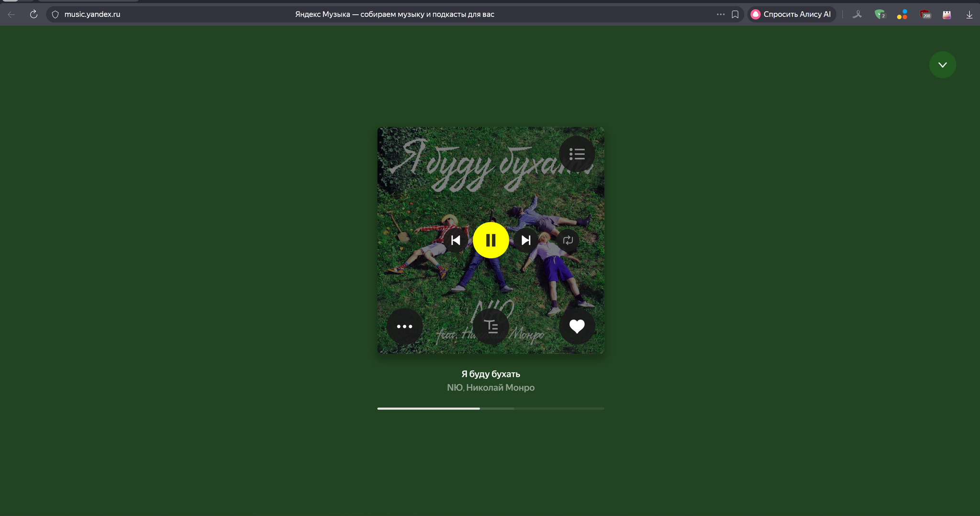Viewport: 980px width, 516px height.
Task: Bookmark this page
Action: click(735, 14)
